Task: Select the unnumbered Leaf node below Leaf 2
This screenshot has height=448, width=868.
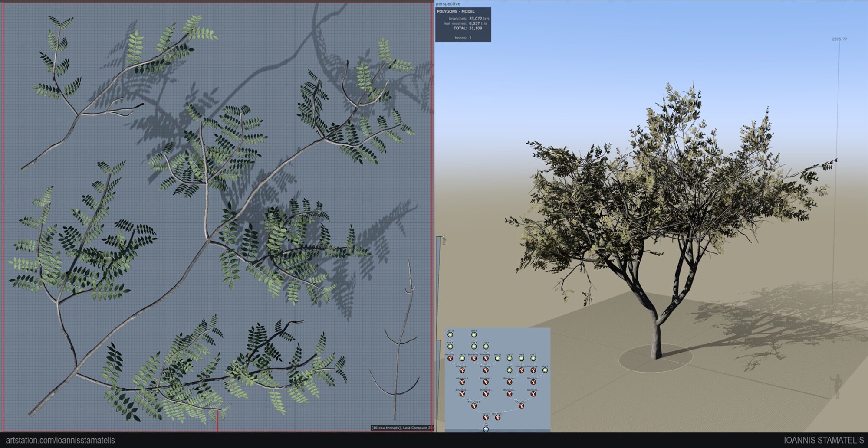Action: click(x=510, y=370)
